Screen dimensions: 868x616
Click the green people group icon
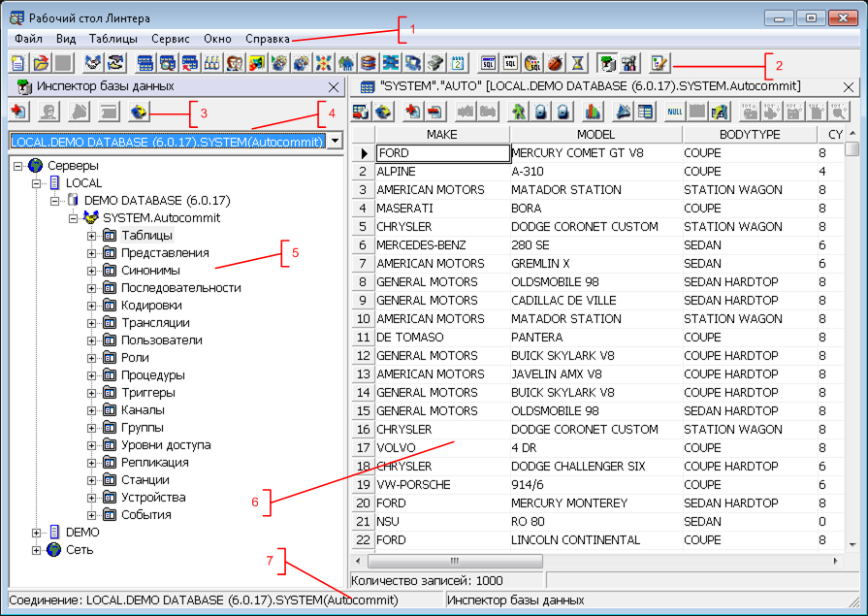pyautogui.click(x=345, y=63)
